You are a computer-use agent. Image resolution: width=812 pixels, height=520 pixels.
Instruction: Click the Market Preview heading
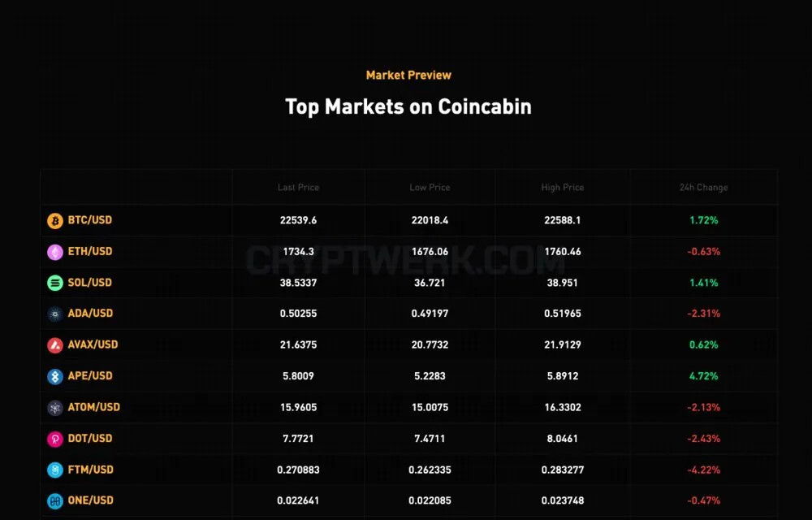(x=408, y=75)
